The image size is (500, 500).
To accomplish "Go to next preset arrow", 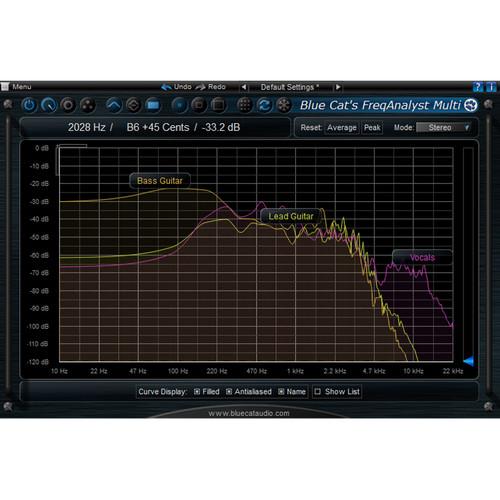I will point(338,87).
